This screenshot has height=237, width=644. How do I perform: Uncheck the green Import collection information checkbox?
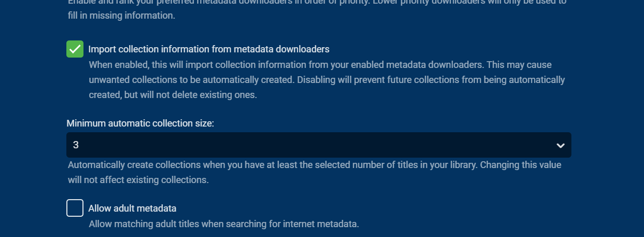75,49
